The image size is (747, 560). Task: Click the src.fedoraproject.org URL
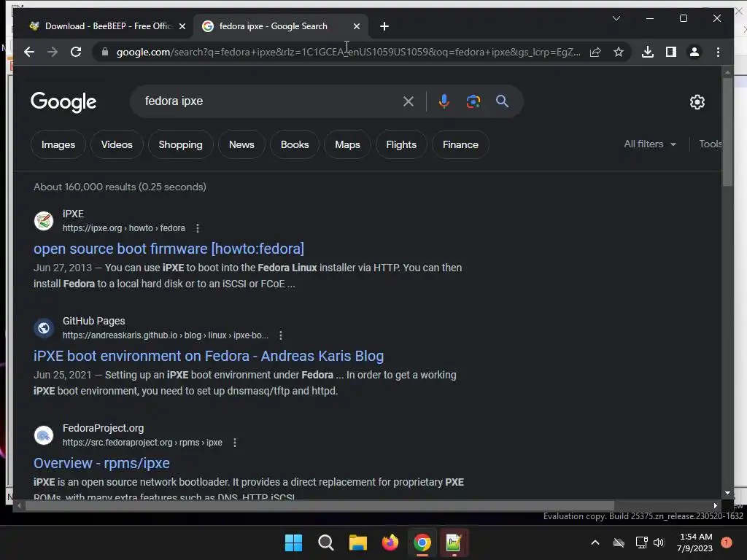[x=142, y=443]
